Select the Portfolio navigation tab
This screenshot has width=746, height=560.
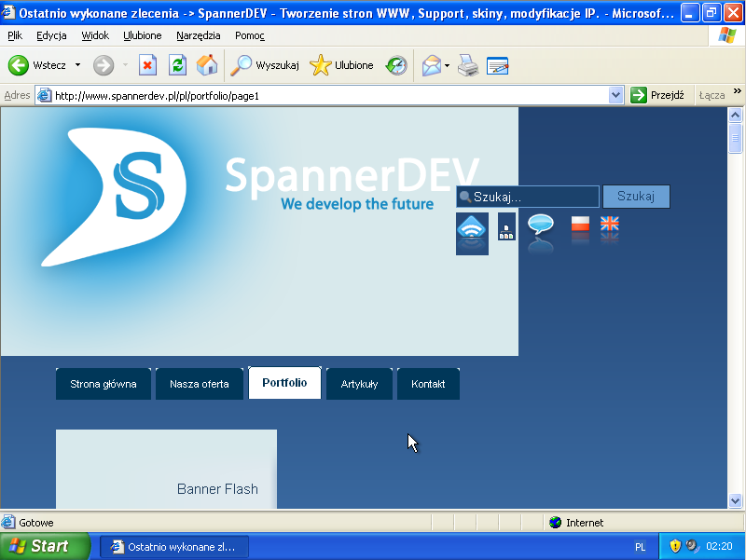pos(284,383)
